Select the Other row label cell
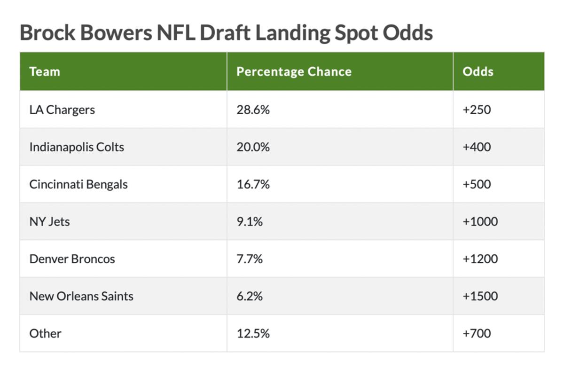 pyautogui.click(x=123, y=333)
